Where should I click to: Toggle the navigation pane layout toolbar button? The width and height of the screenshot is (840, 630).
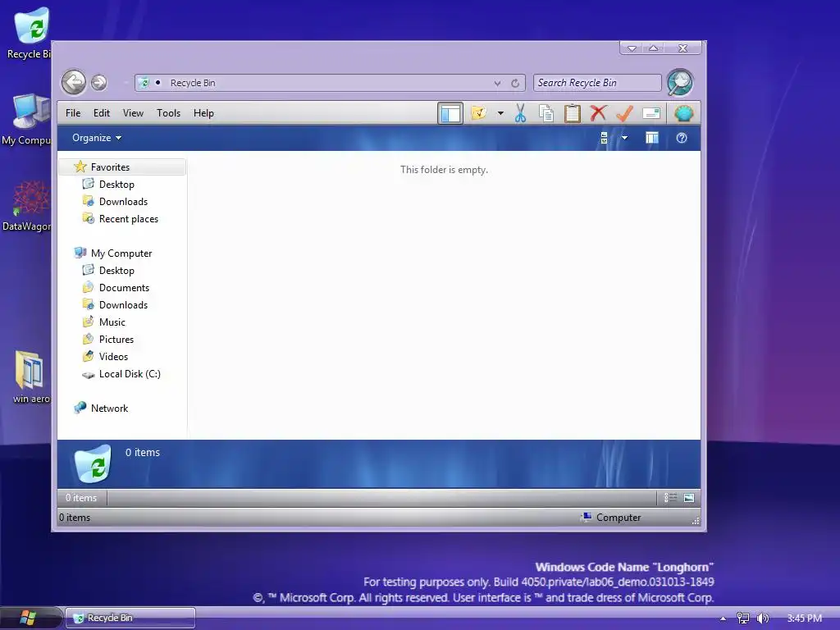[450, 113]
